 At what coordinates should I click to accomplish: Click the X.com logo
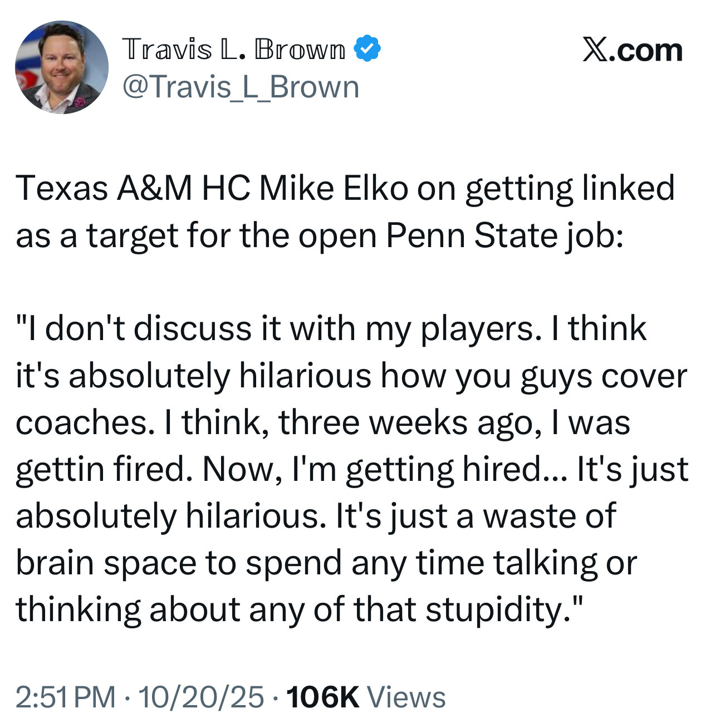(632, 51)
